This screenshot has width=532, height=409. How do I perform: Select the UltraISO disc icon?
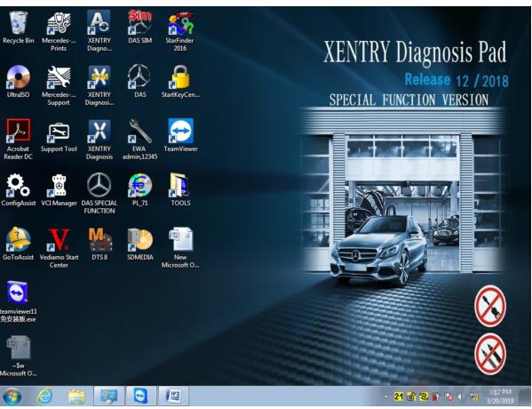tap(19, 82)
